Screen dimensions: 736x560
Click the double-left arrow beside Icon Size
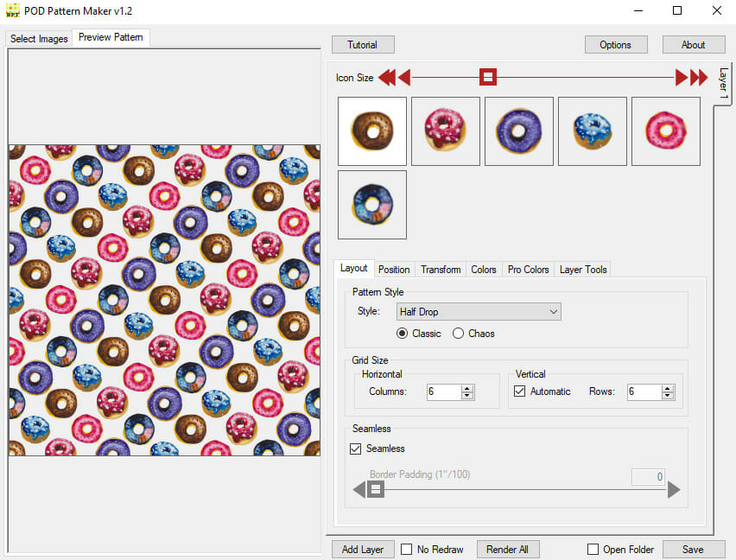click(387, 78)
